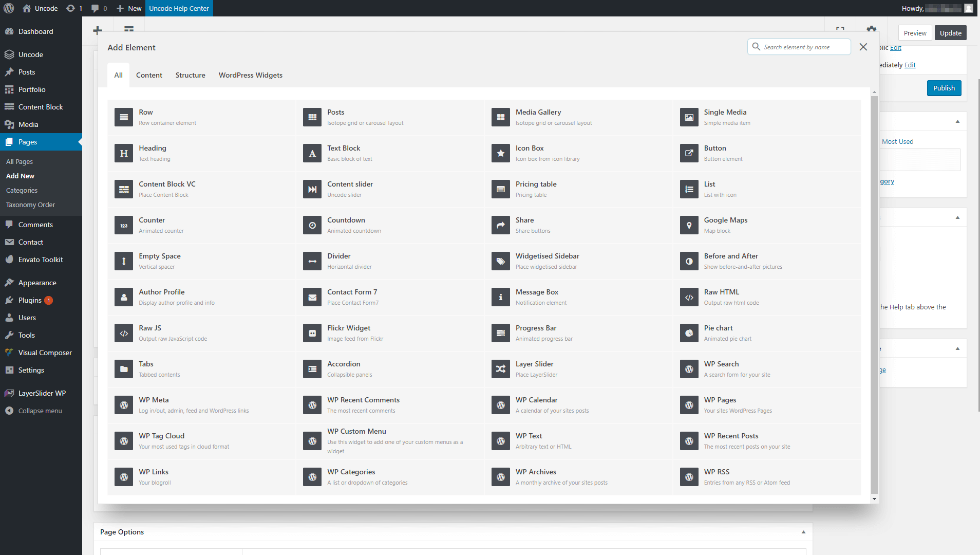Click the WordPress logo in admin bar
Image resolution: width=980 pixels, height=555 pixels.
[9, 8]
